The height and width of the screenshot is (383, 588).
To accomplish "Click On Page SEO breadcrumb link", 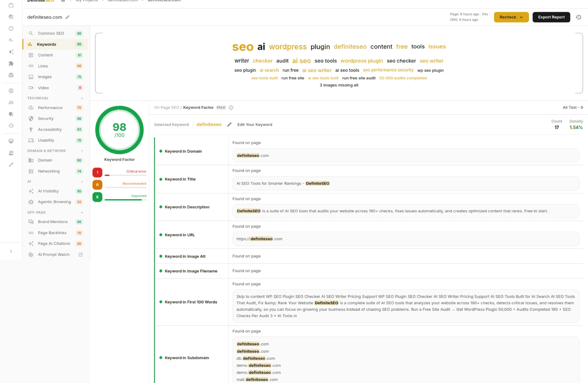I will [166, 108].
